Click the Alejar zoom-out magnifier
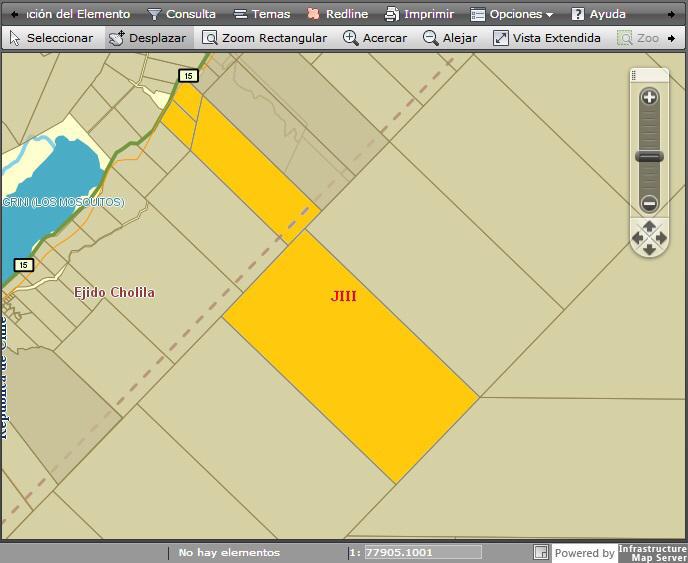This screenshot has width=688, height=563. 450,38
